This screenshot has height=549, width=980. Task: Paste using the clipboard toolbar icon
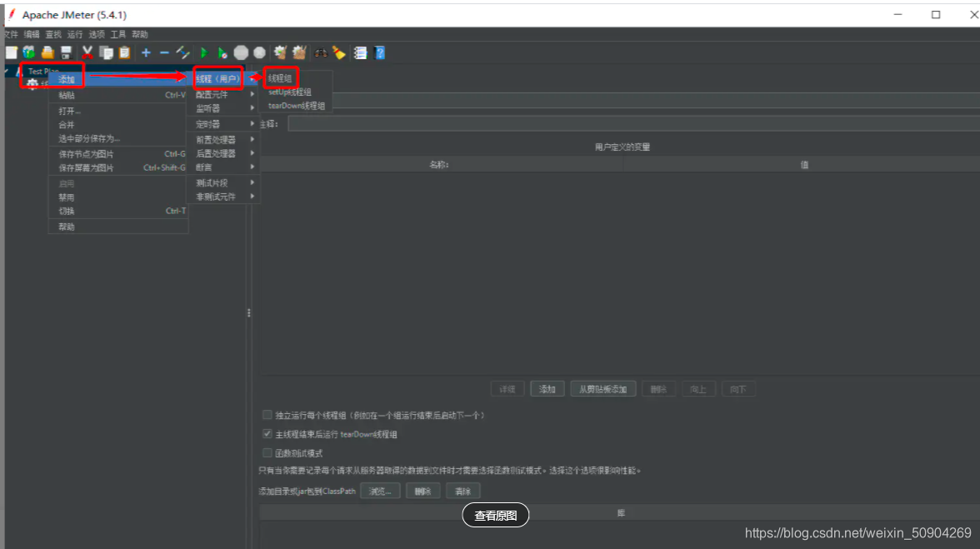click(x=124, y=52)
